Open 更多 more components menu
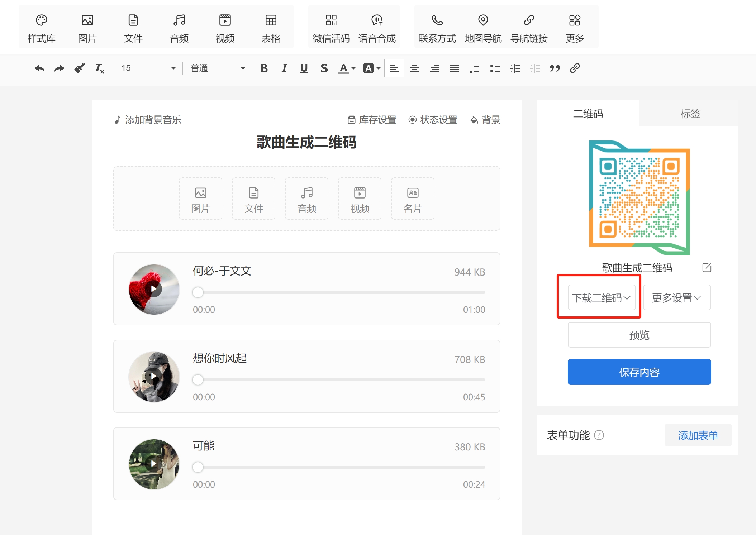The height and width of the screenshot is (535, 756). [575, 29]
